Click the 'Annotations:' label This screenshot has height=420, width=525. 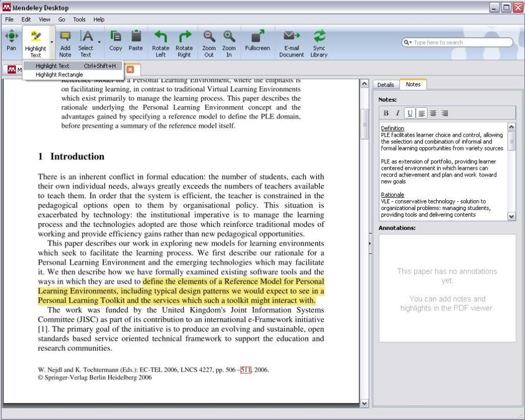coord(397,228)
